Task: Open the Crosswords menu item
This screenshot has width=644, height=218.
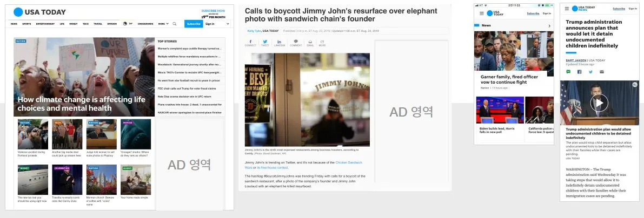Action: (145, 24)
